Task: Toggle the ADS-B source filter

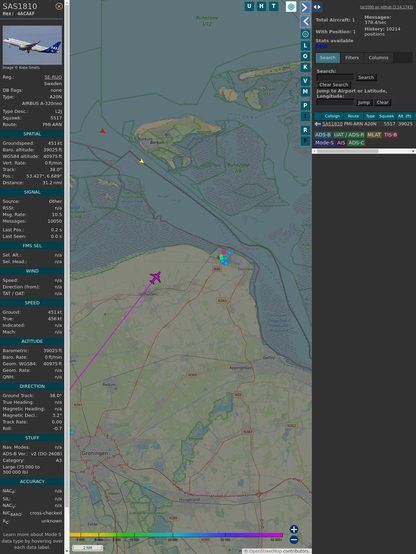Action: pyautogui.click(x=323, y=135)
